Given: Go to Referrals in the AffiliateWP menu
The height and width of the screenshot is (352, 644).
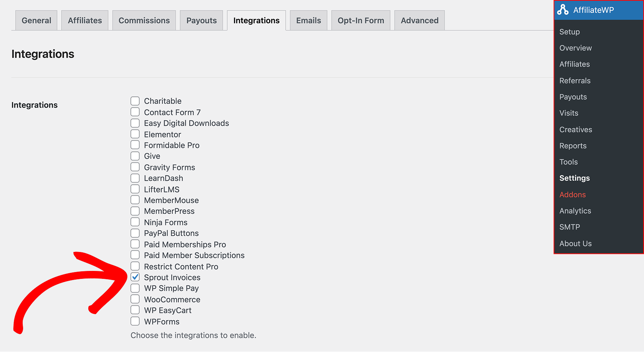Looking at the screenshot, I should click(x=575, y=80).
